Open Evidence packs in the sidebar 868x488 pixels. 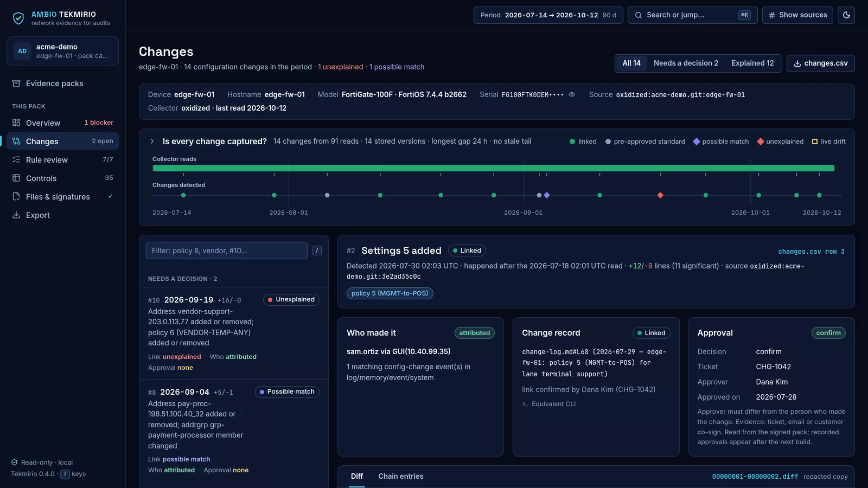point(62,84)
